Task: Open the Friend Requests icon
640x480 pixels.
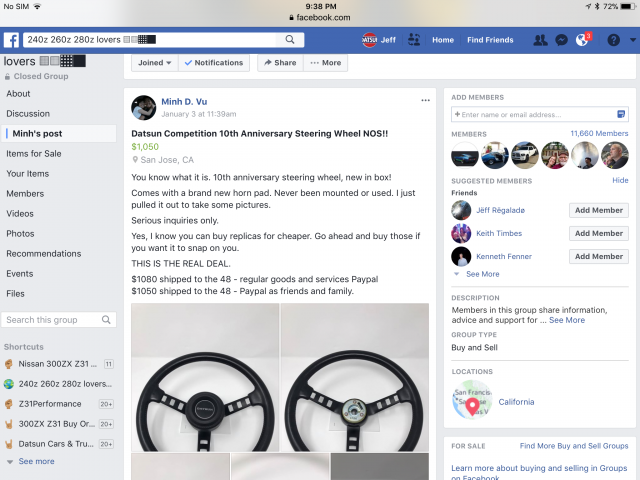Action: [x=540, y=40]
